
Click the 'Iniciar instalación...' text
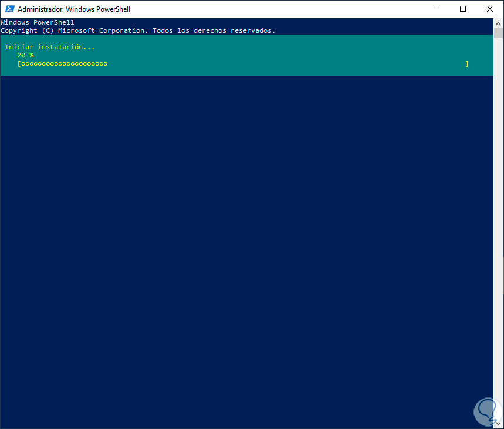click(x=50, y=47)
